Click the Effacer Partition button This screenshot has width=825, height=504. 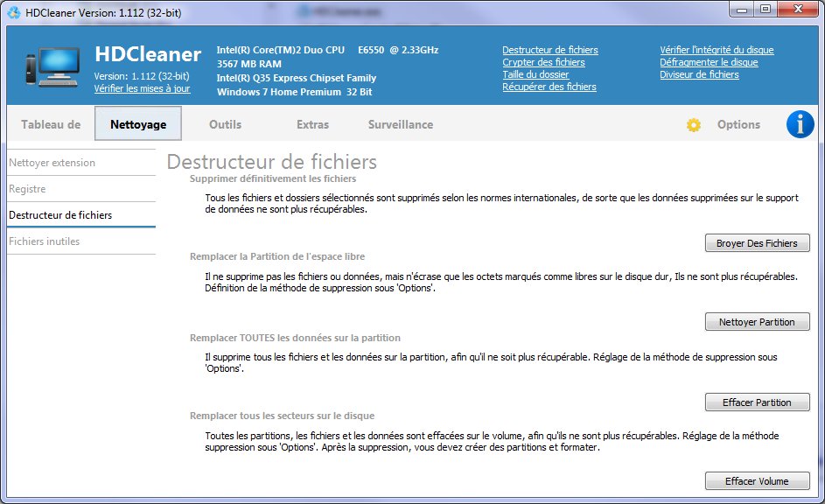pos(757,402)
